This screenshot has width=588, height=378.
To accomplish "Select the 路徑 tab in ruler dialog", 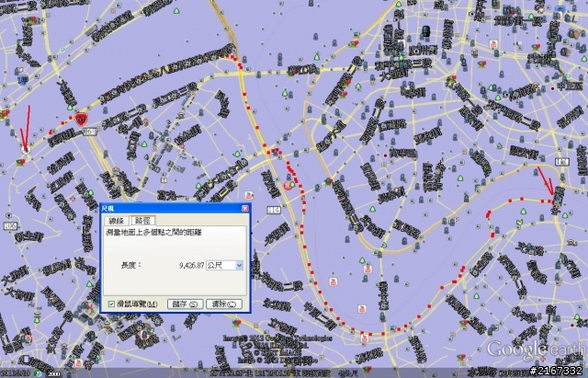I will click(x=141, y=220).
